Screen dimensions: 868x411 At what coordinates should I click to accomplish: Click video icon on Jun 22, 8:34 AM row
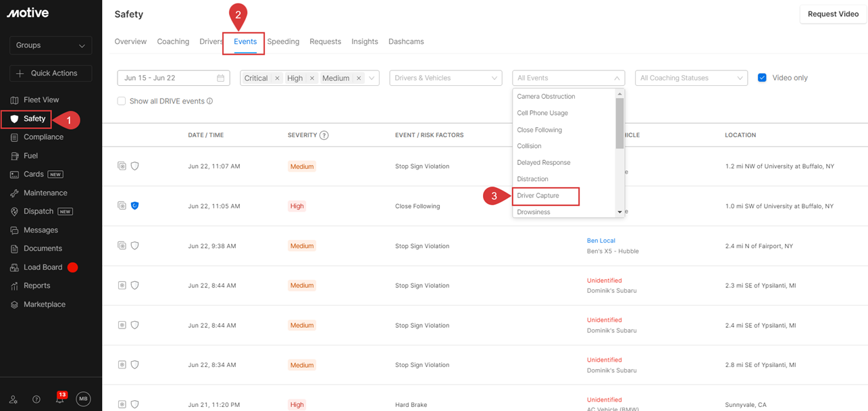(x=122, y=365)
